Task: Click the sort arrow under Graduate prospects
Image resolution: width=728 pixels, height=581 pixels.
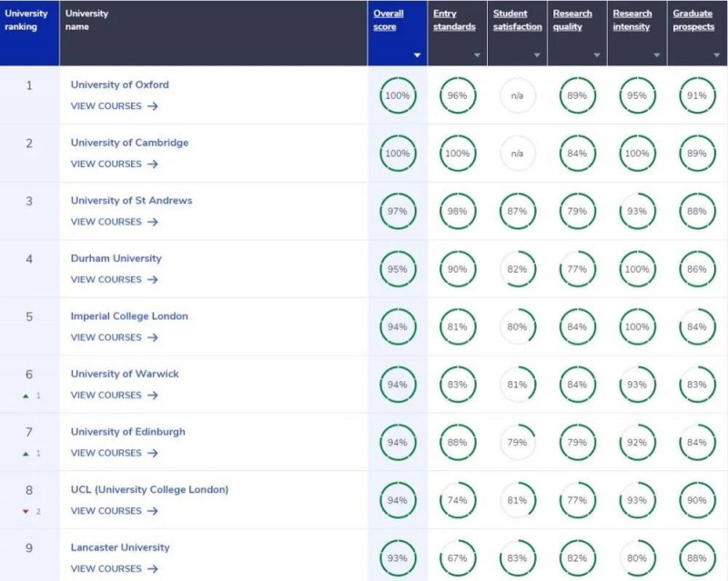Action: point(716,55)
